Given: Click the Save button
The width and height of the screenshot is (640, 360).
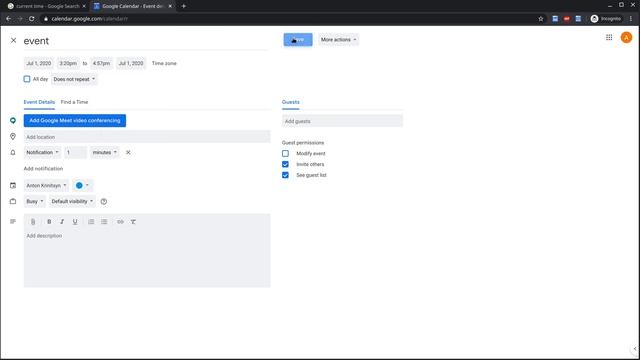Looking at the screenshot, I should [x=298, y=40].
